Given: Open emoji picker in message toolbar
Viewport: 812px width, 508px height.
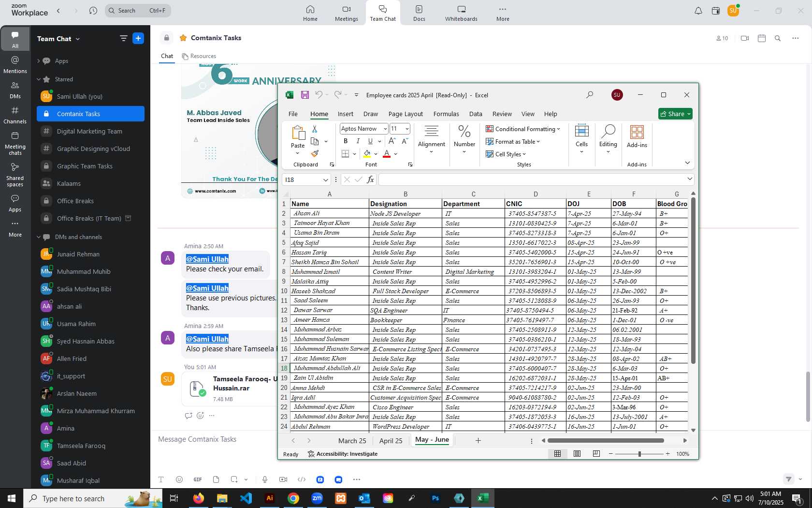Looking at the screenshot, I should point(179,479).
